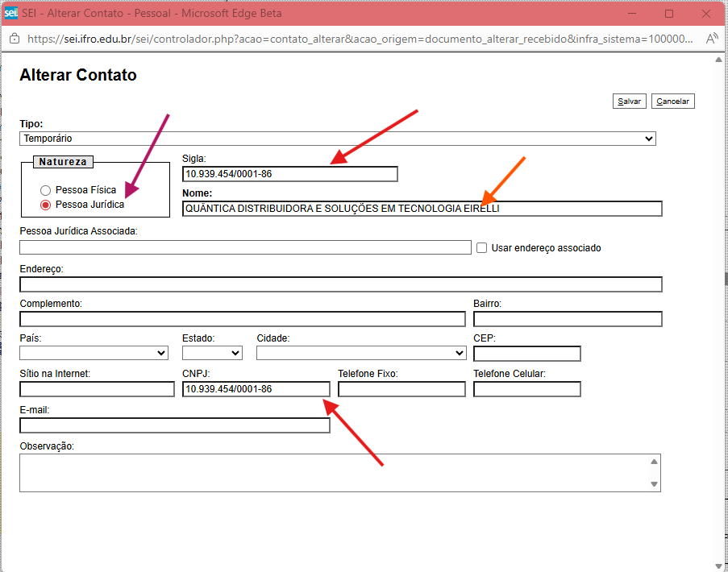Click the CNPJ input field
The height and width of the screenshot is (572, 728).
pyautogui.click(x=256, y=389)
